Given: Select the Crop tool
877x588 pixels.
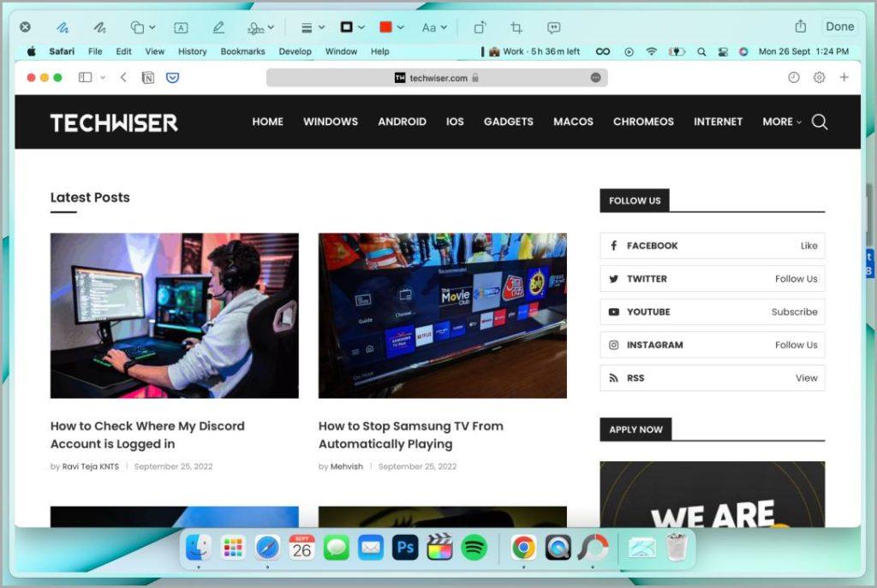Looking at the screenshot, I should 516,27.
